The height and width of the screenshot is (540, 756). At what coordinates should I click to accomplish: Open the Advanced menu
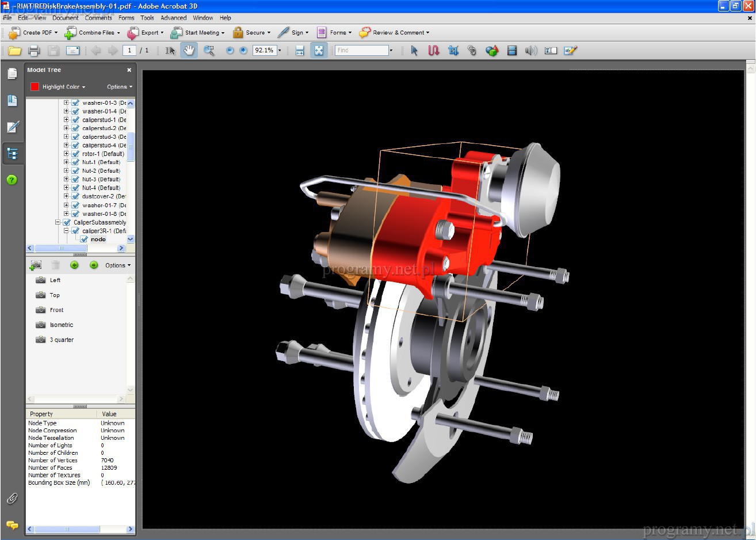[x=173, y=18]
